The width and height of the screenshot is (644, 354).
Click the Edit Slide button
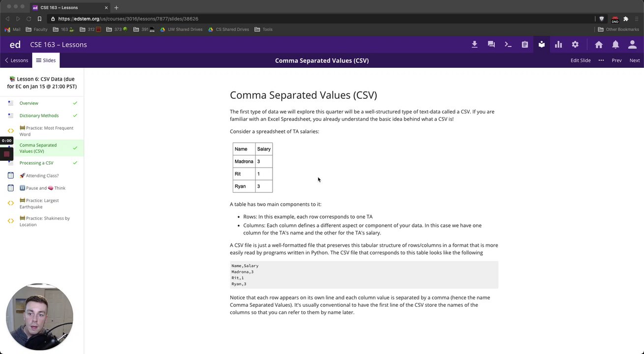pyautogui.click(x=581, y=60)
